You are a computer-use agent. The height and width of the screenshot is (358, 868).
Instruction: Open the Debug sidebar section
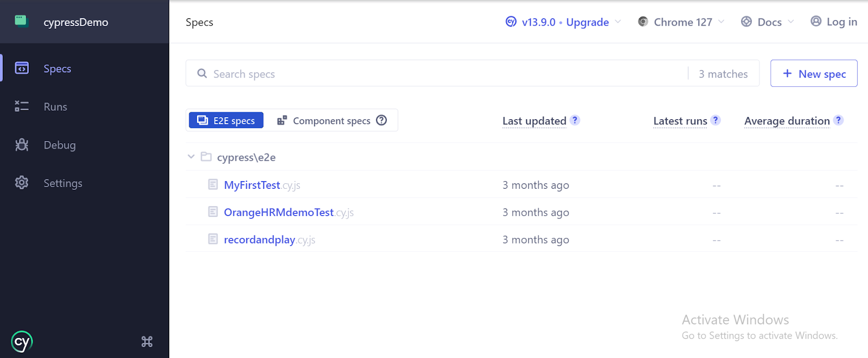(x=85, y=145)
